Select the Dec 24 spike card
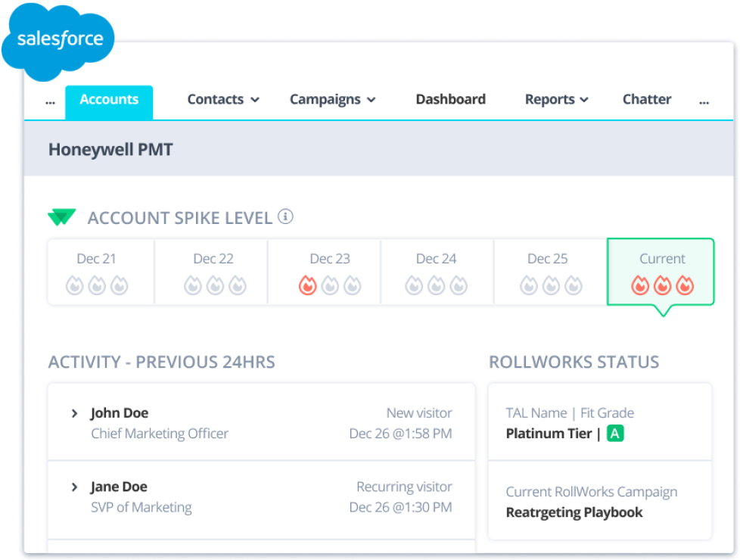This screenshot has height=560, width=740. click(436, 272)
